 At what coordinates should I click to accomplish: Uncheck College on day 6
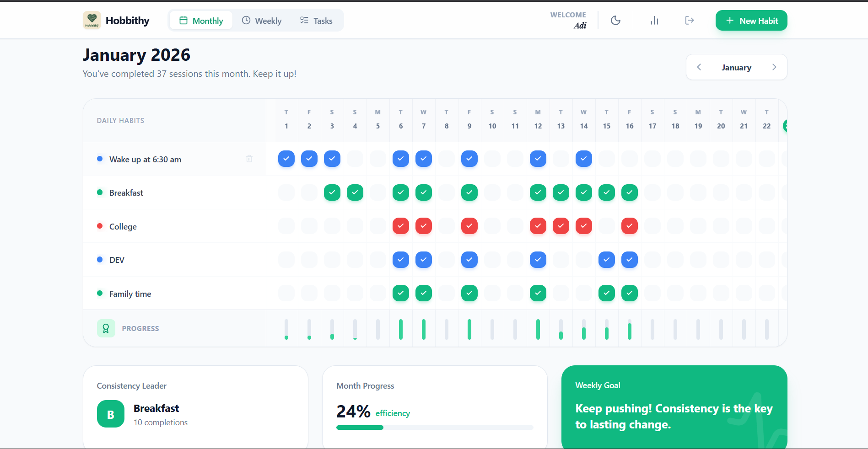point(401,226)
